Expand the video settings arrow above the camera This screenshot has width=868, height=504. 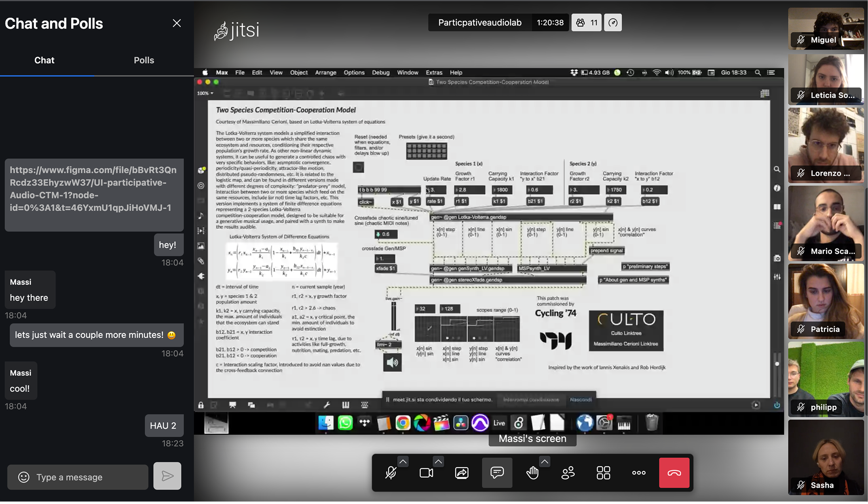438,461
